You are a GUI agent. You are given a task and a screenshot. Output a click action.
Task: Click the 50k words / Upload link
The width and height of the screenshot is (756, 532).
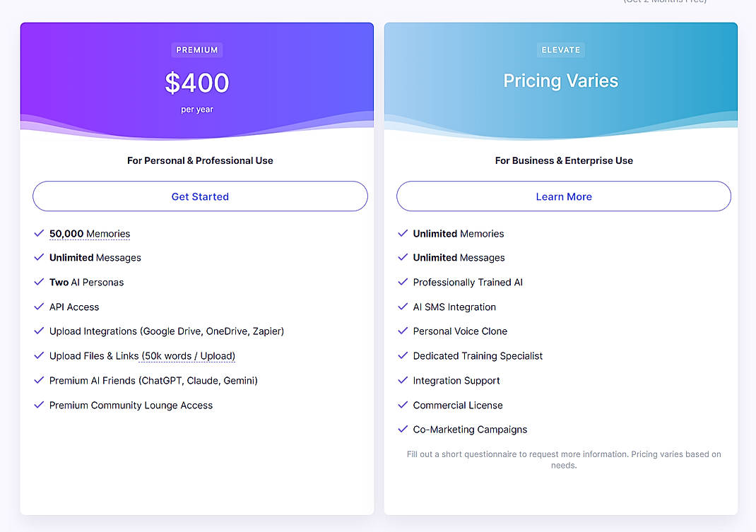click(188, 355)
